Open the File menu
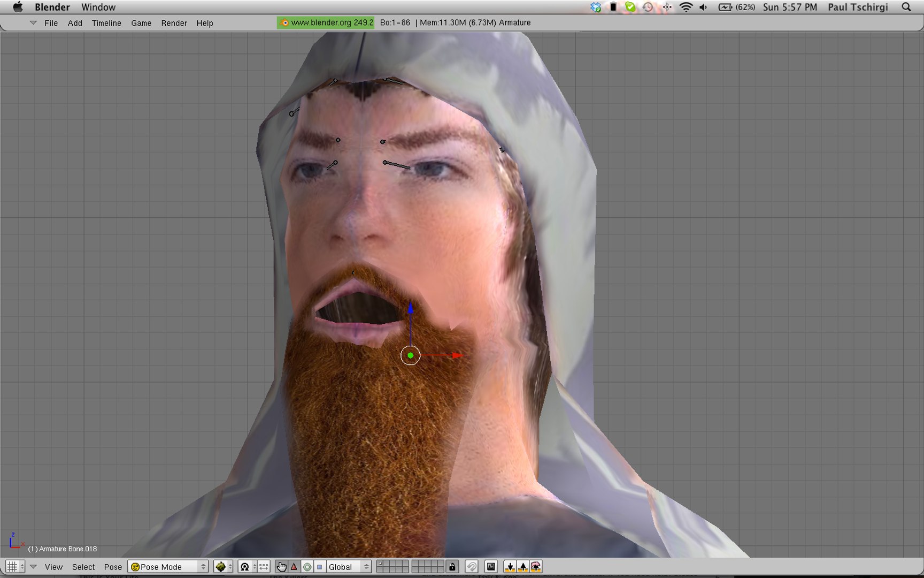This screenshot has height=578, width=924. point(51,23)
